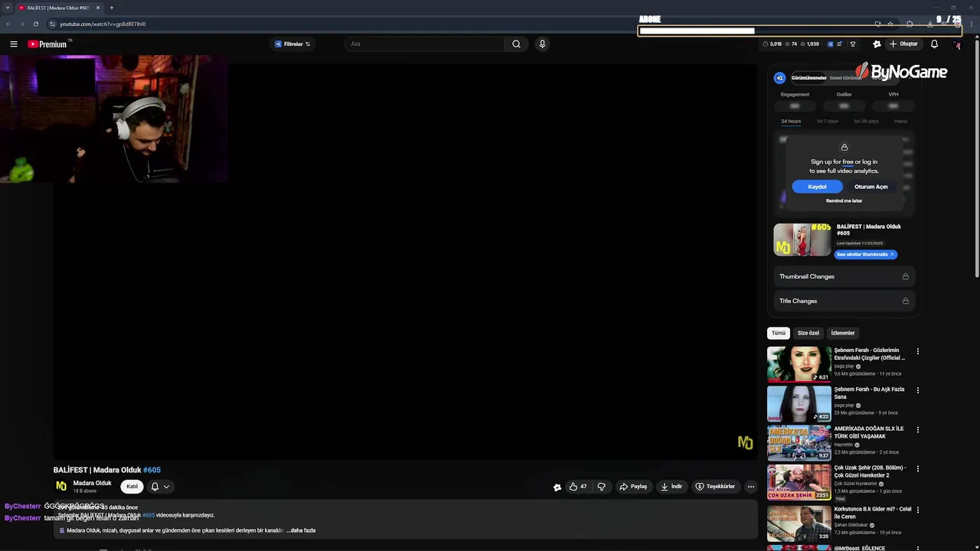Screen dimensions: 980x551
Task: Open the Hayrettin channel name
Action: tap(843, 445)
